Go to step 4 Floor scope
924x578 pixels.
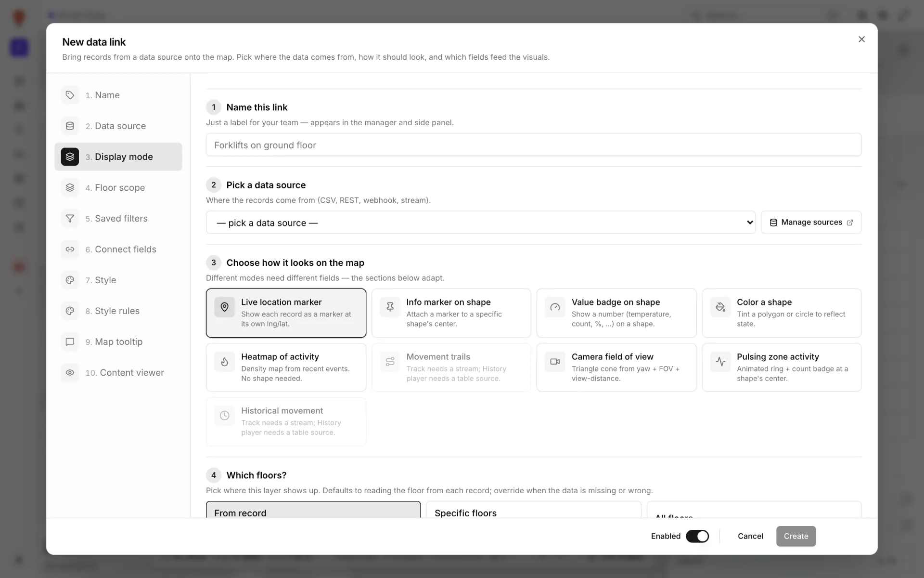click(x=118, y=187)
